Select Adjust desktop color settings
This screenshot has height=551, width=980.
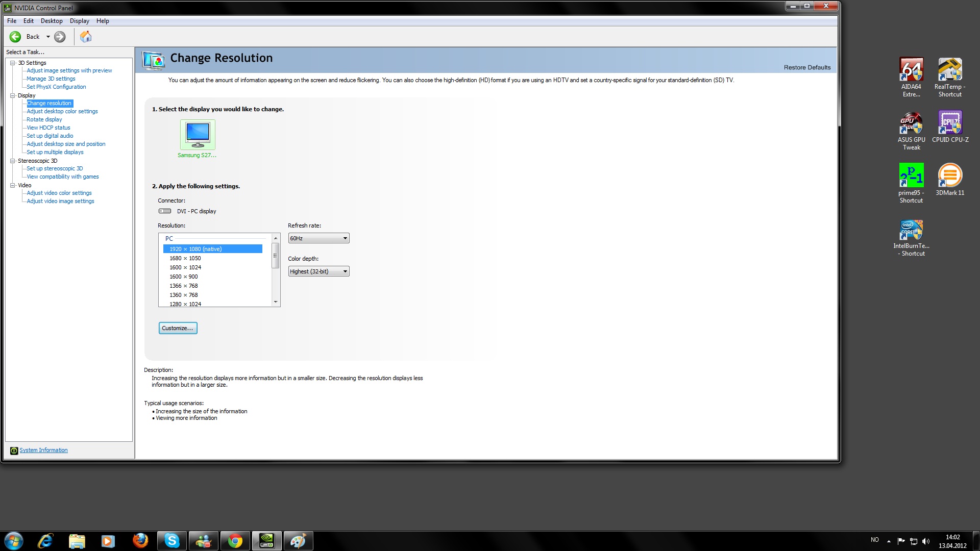(62, 111)
